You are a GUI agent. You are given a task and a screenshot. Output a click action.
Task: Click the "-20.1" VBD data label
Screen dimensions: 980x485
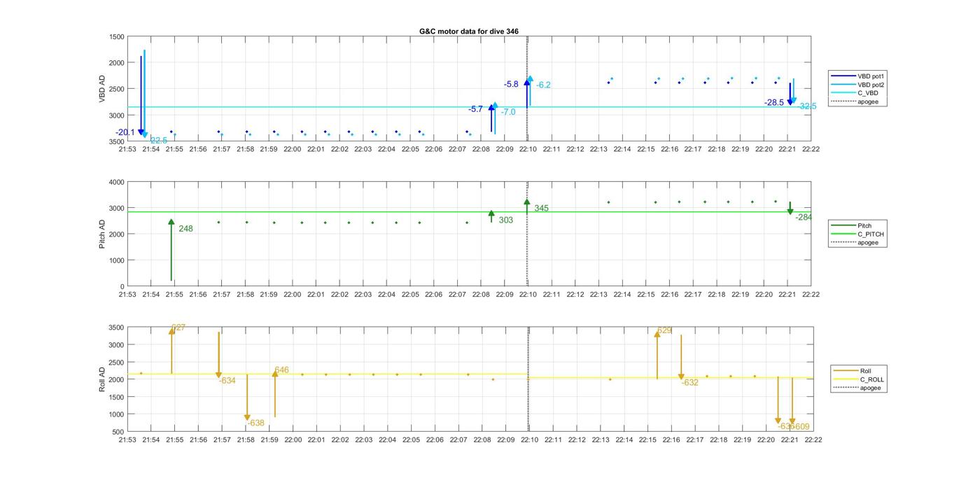[125, 132]
